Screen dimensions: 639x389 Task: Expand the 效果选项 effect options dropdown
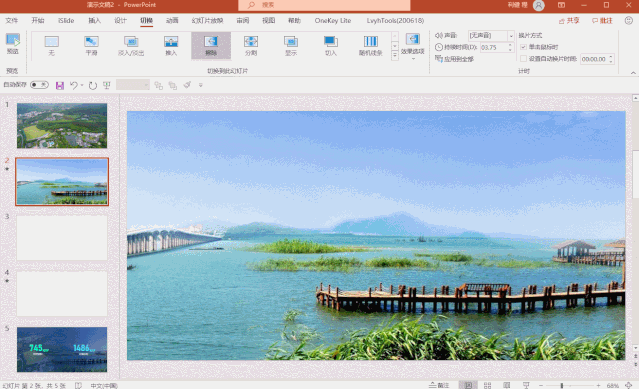point(412,46)
